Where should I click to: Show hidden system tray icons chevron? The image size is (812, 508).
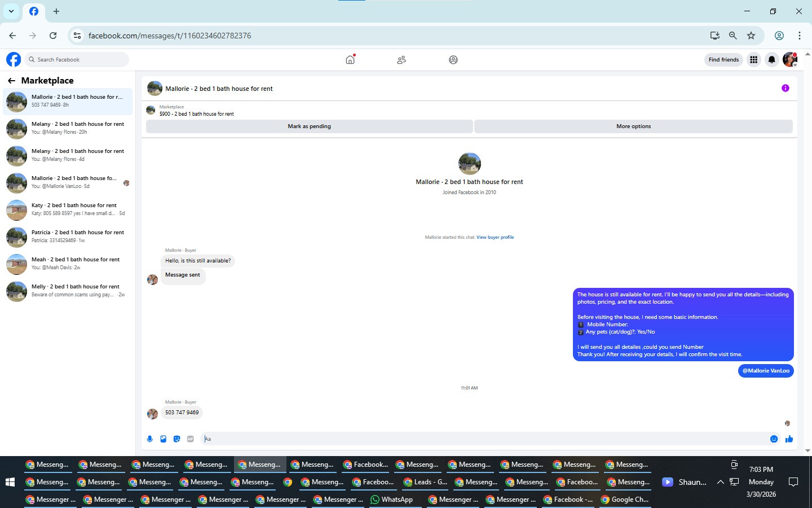pos(721,482)
